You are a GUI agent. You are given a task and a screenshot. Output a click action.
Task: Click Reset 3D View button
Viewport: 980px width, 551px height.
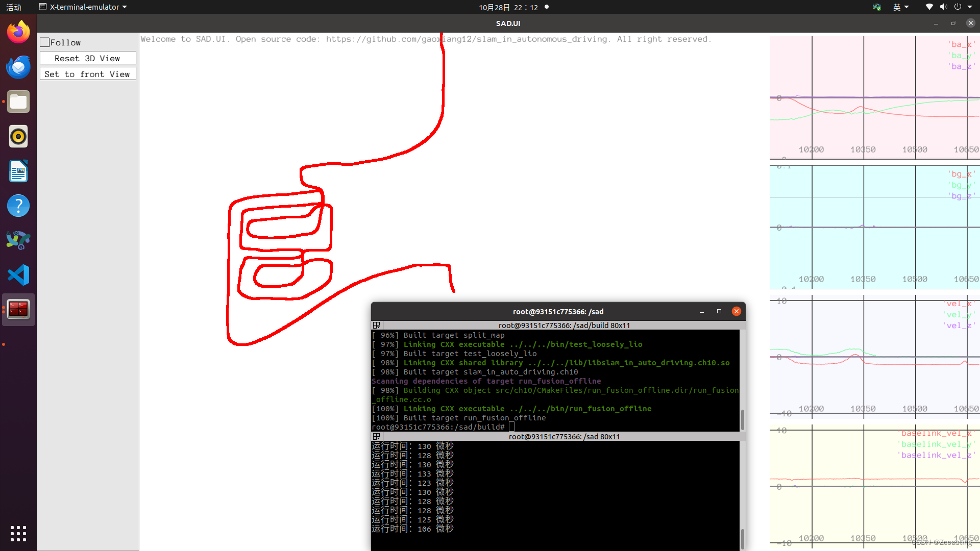(x=87, y=58)
